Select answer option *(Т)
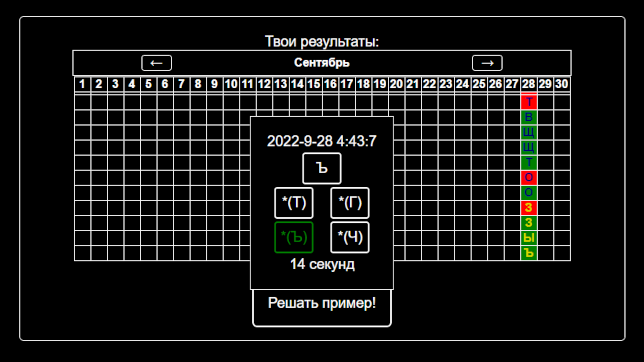The height and width of the screenshot is (362, 644). pos(294,203)
